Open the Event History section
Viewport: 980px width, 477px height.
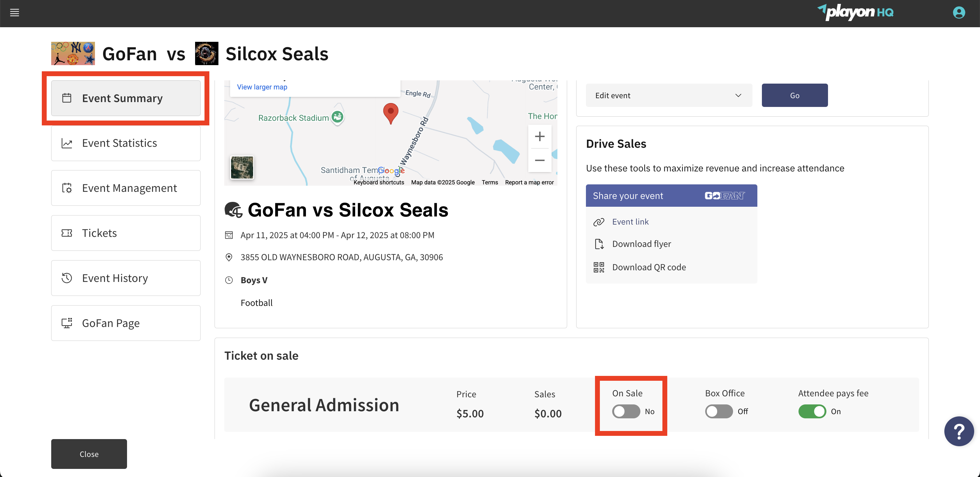[x=125, y=278]
